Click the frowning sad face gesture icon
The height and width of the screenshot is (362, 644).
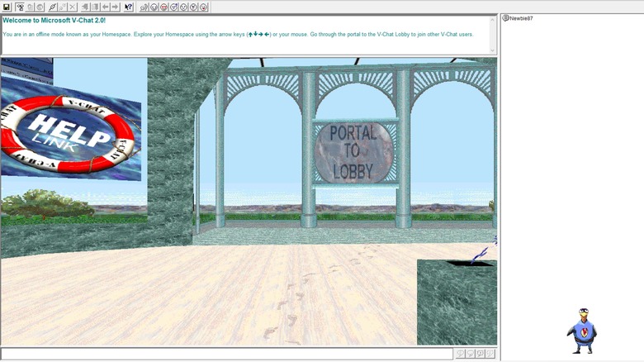[x=183, y=7]
